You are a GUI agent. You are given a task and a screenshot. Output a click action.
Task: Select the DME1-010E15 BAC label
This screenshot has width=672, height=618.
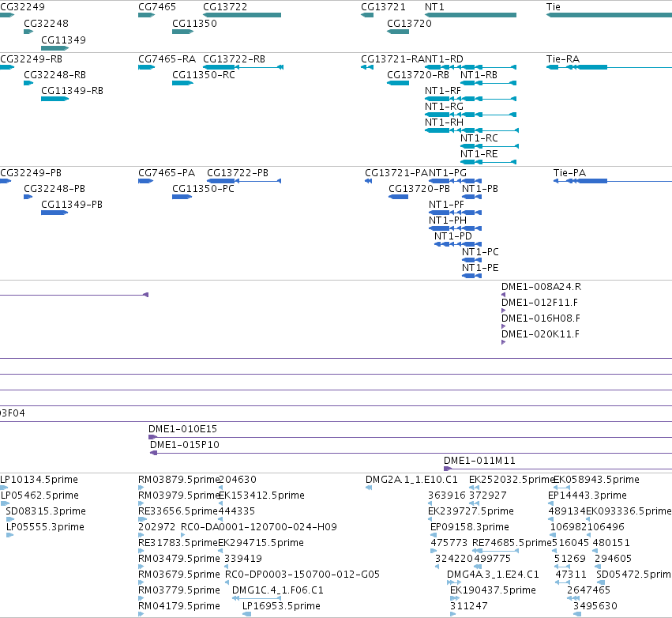(182, 429)
